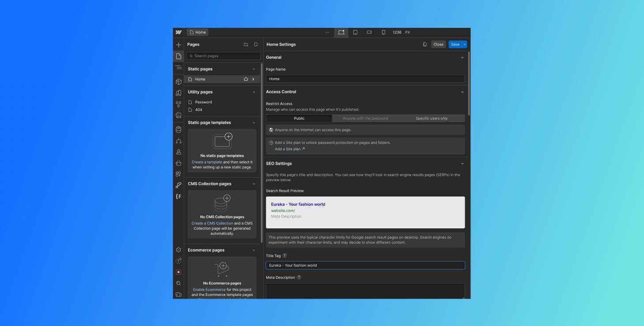
Task: Collapse Static page templates section
Action: point(254,122)
